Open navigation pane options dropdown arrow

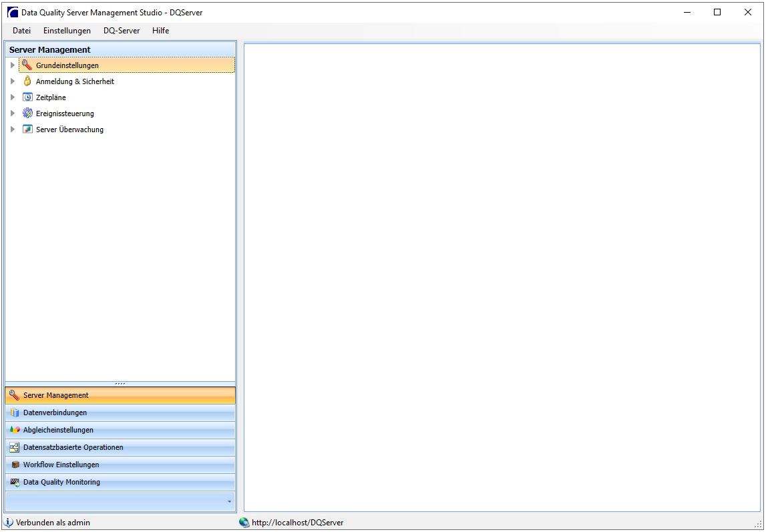click(x=230, y=502)
